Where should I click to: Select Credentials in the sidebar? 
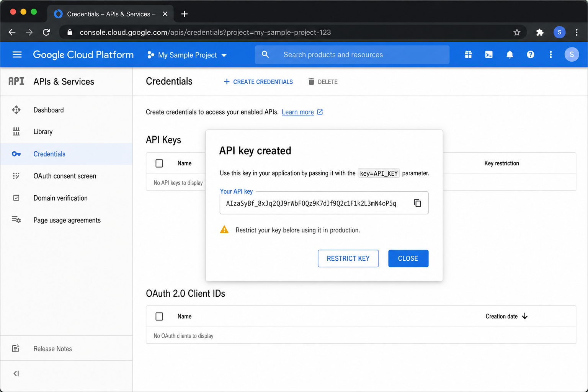67,154
